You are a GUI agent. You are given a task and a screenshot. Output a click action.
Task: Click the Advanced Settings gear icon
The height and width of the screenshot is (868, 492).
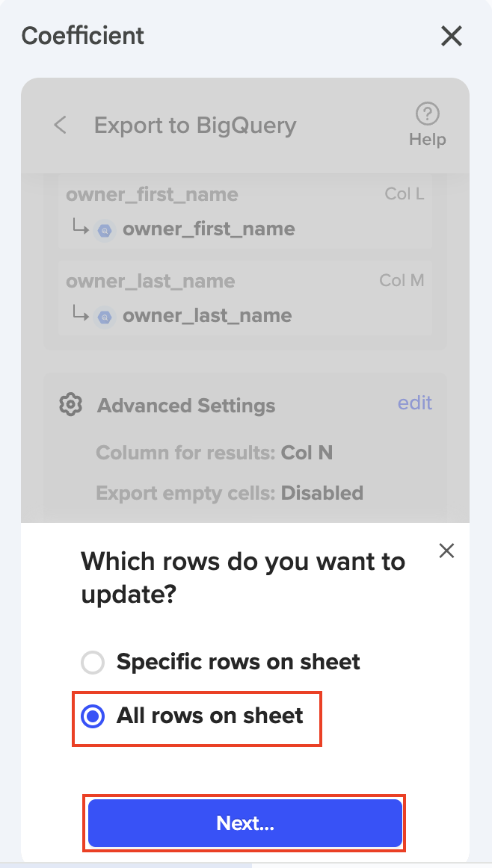pos(70,406)
